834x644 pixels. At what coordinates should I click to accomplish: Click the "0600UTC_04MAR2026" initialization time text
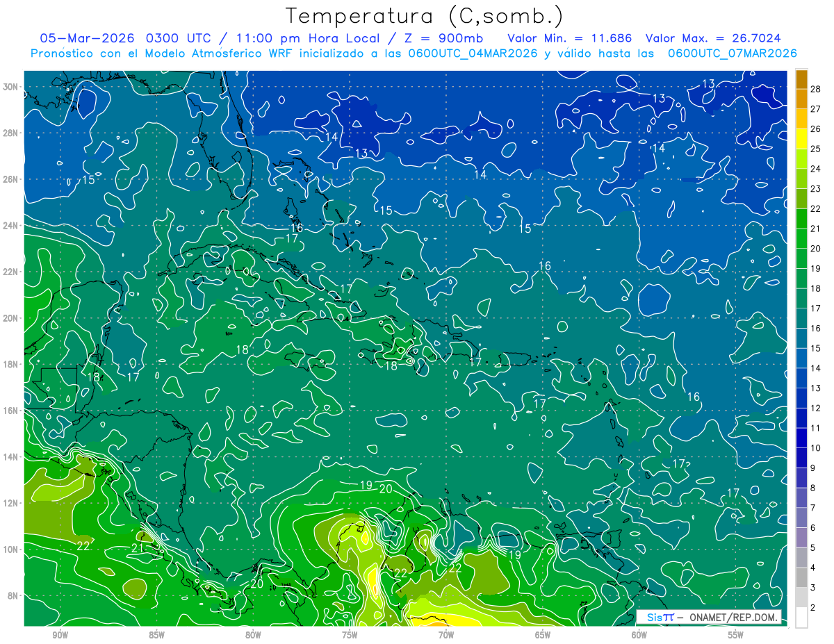[473, 53]
